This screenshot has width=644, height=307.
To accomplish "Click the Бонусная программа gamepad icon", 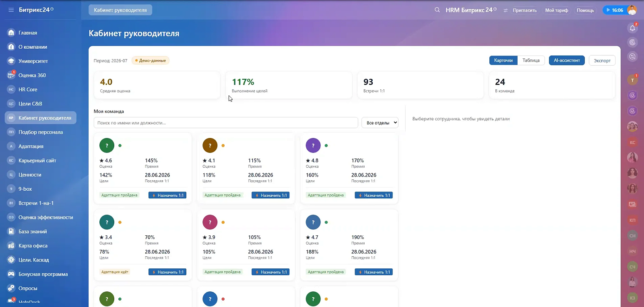I will pyautogui.click(x=11, y=274).
